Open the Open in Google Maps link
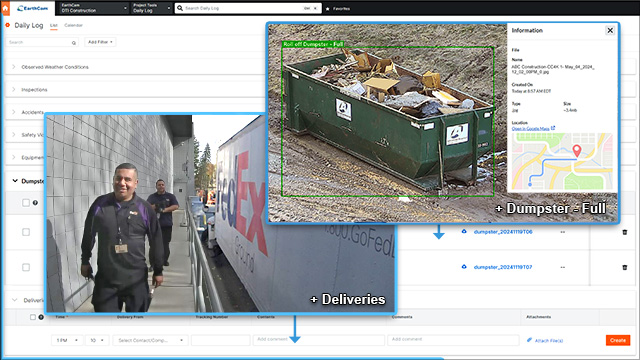640x360 pixels. click(531, 129)
